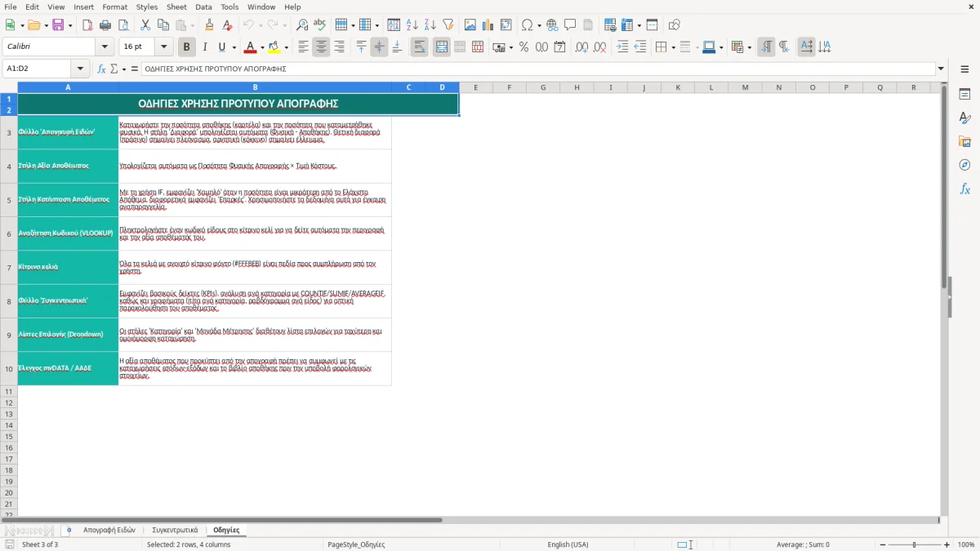This screenshot has height=551, width=980.
Task: Open the Function Wizard beside formula bar
Action: click(x=101, y=69)
